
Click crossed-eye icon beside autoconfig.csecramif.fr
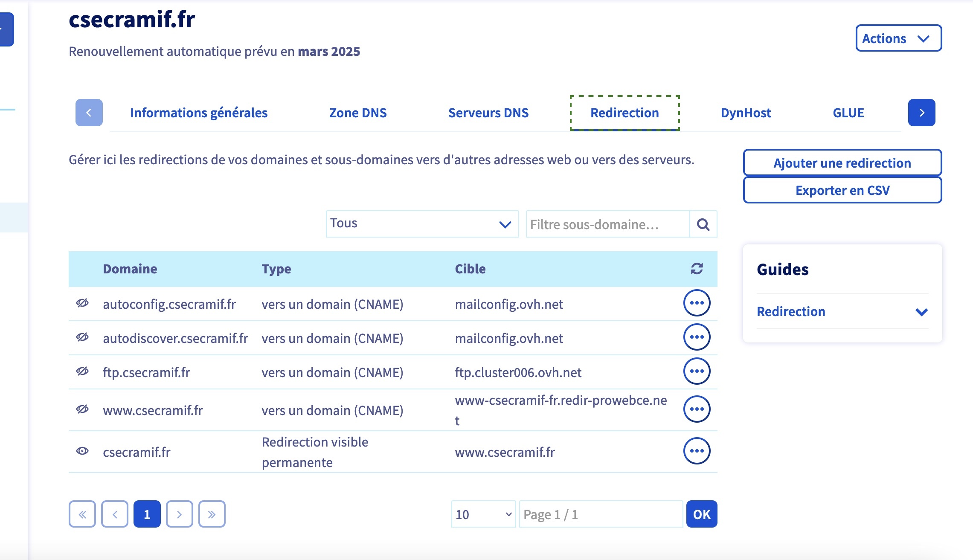(x=82, y=303)
